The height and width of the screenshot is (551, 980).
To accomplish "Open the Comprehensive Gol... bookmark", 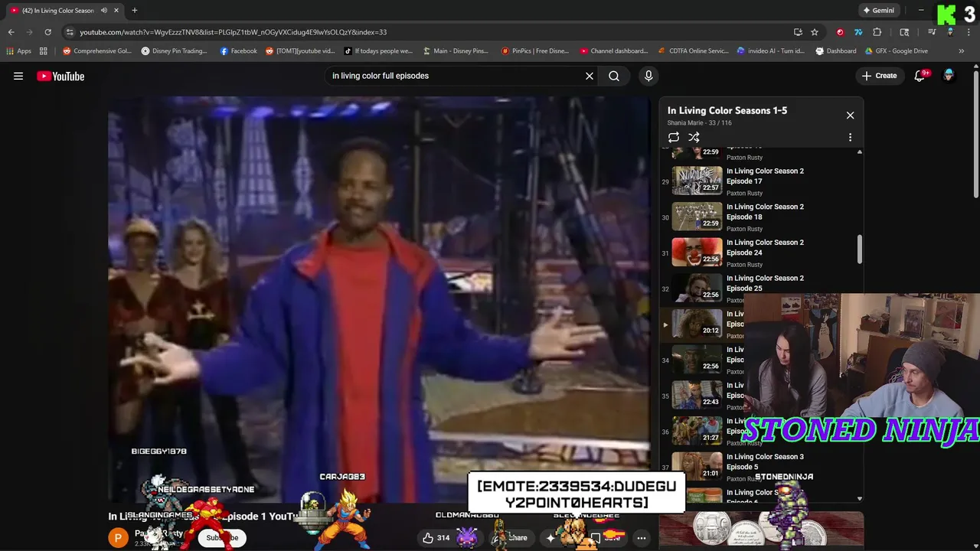I will [x=97, y=51].
